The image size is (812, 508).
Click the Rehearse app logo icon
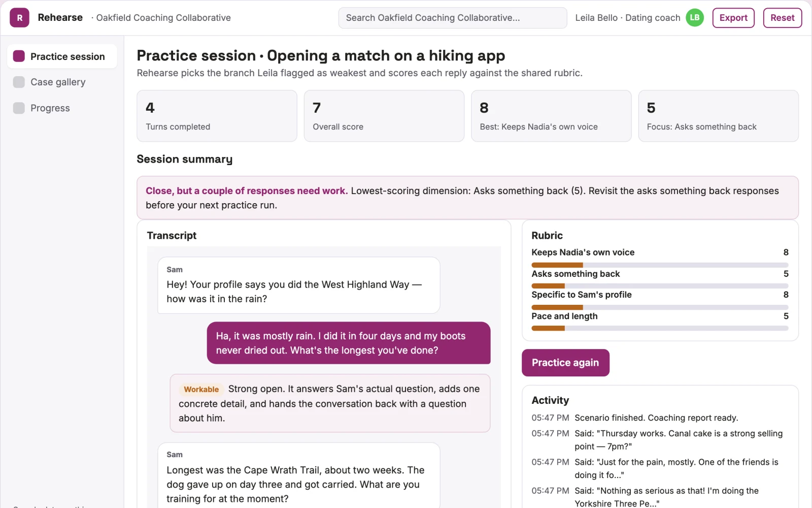(x=19, y=18)
